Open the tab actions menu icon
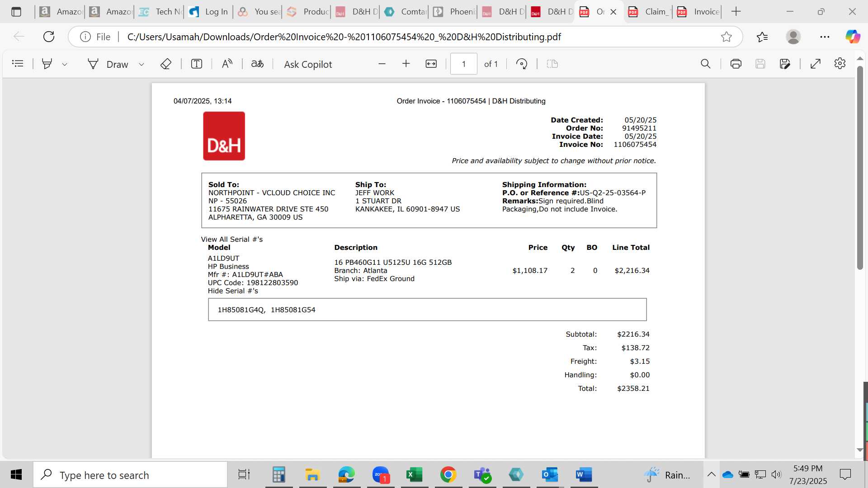This screenshot has width=868, height=488. [16, 12]
